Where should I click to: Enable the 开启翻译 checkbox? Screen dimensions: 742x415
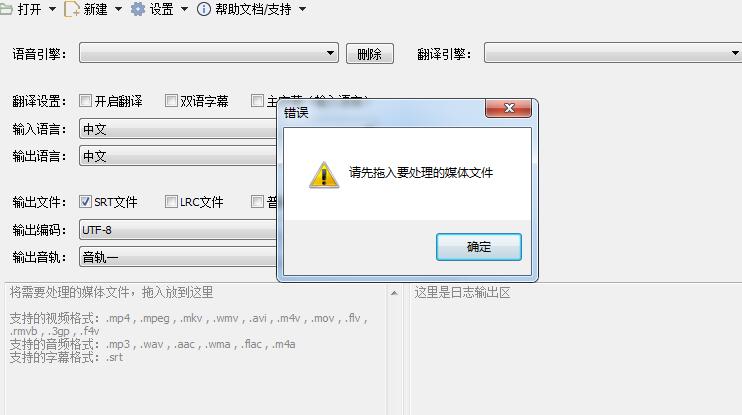coord(85,100)
